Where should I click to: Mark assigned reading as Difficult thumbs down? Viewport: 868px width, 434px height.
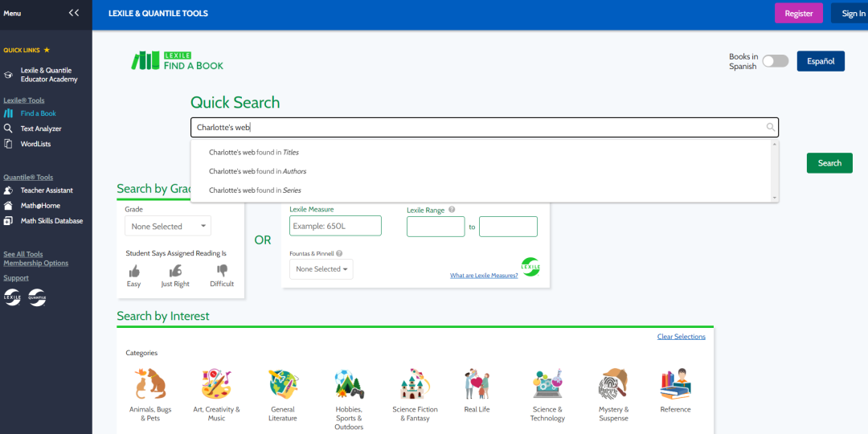(222, 271)
